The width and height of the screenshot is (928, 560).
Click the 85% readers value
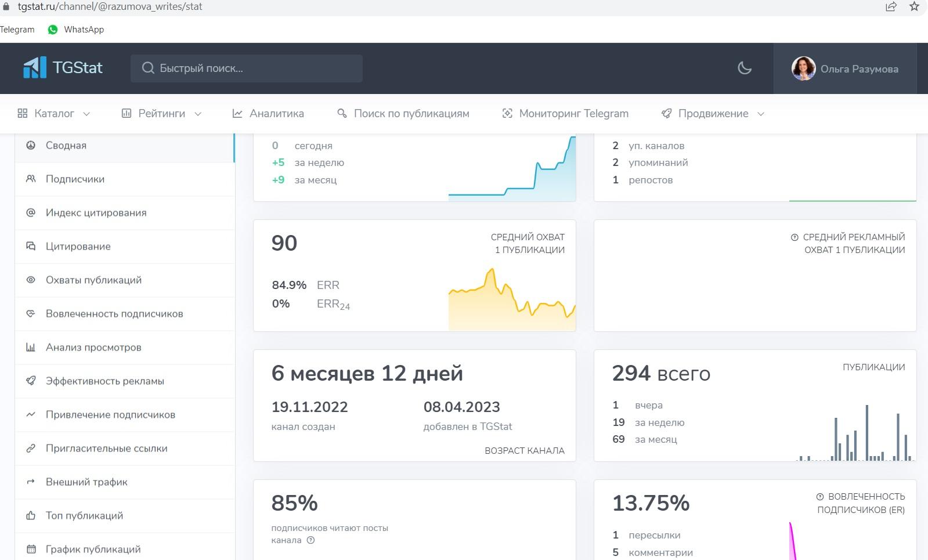pos(294,503)
